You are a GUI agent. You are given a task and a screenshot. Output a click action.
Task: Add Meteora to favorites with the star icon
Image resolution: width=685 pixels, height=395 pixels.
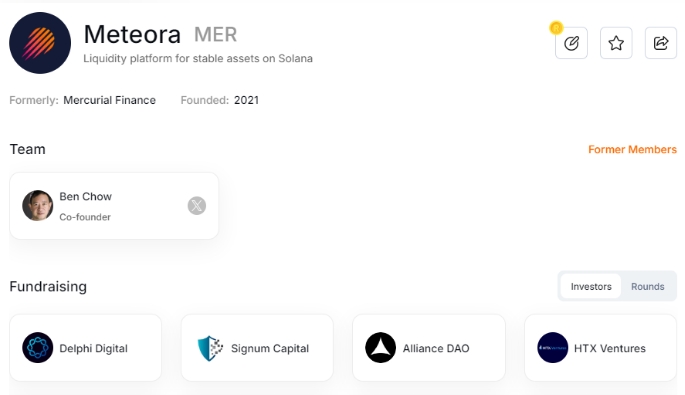click(x=616, y=43)
